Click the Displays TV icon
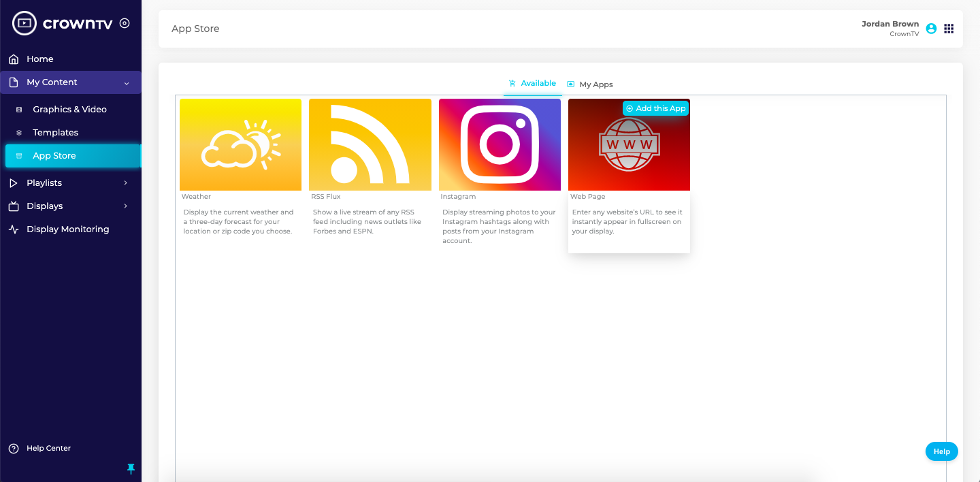This screenshot has width=980, height=482. (14, 206)
